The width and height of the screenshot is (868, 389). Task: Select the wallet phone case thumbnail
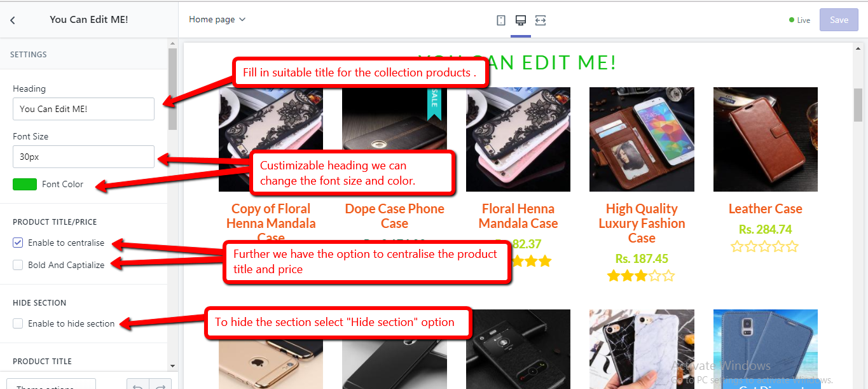[642, 139]
